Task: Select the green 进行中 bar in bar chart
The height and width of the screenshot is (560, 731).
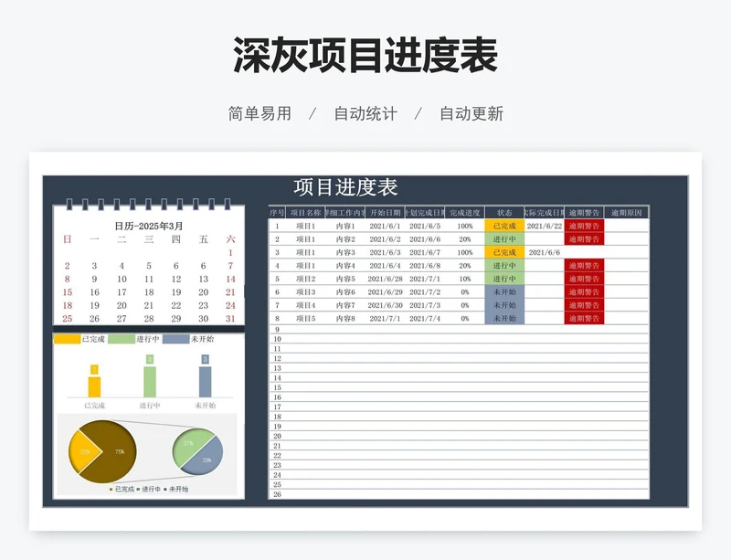Action: 150,382
